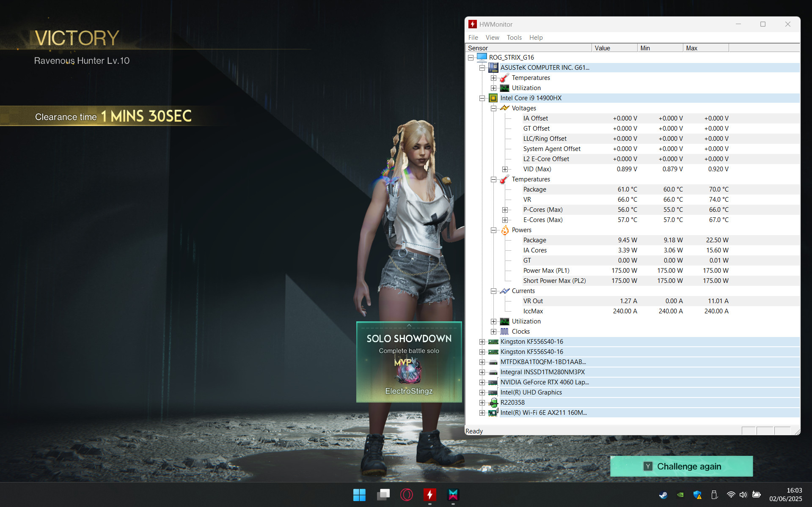
Task: Collapse the Powers section
Action: coord(493,230)
